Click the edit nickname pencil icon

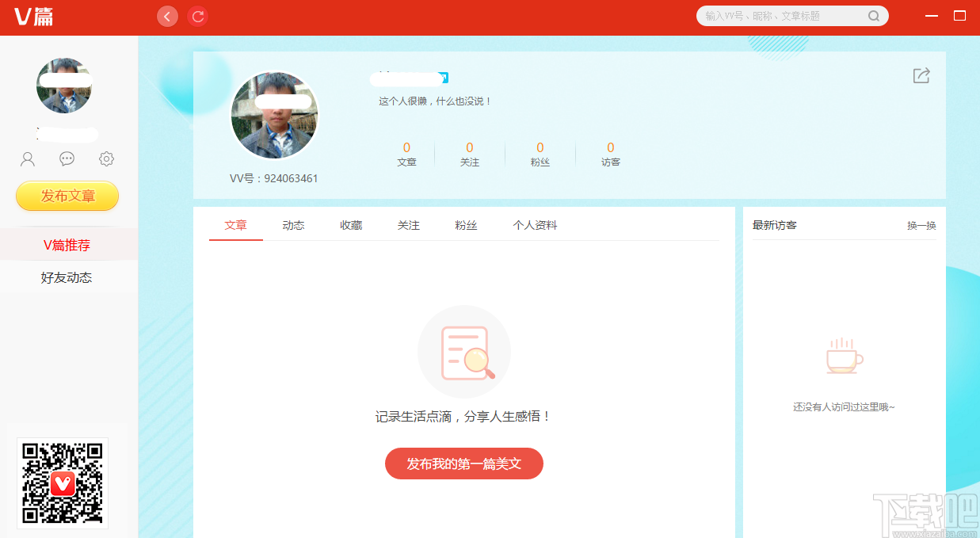[x=445, y=78]
